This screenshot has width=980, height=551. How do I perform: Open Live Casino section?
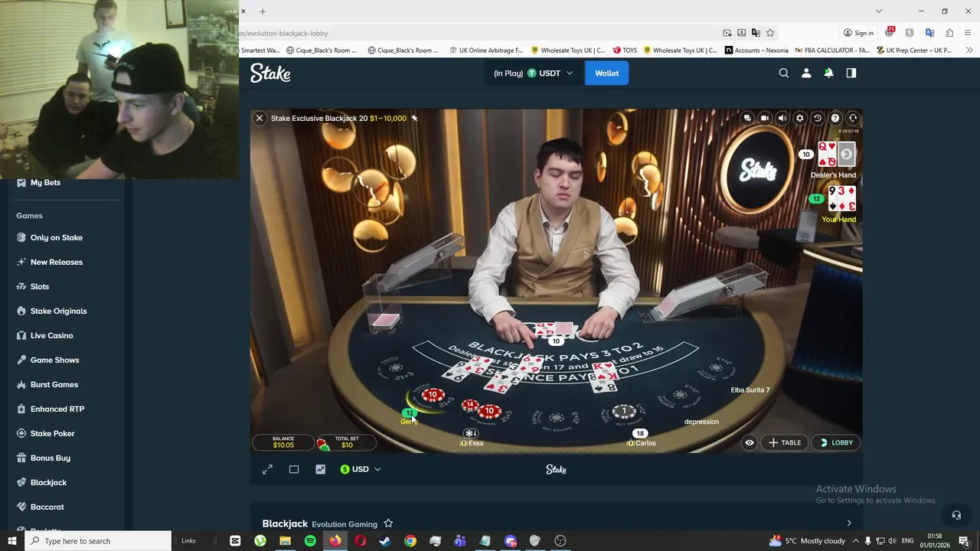51,335
